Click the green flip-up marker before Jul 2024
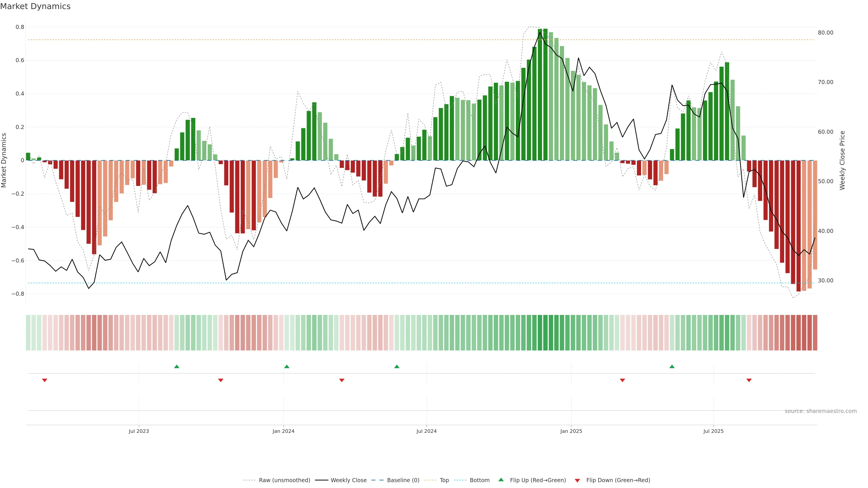 point(397,366)
